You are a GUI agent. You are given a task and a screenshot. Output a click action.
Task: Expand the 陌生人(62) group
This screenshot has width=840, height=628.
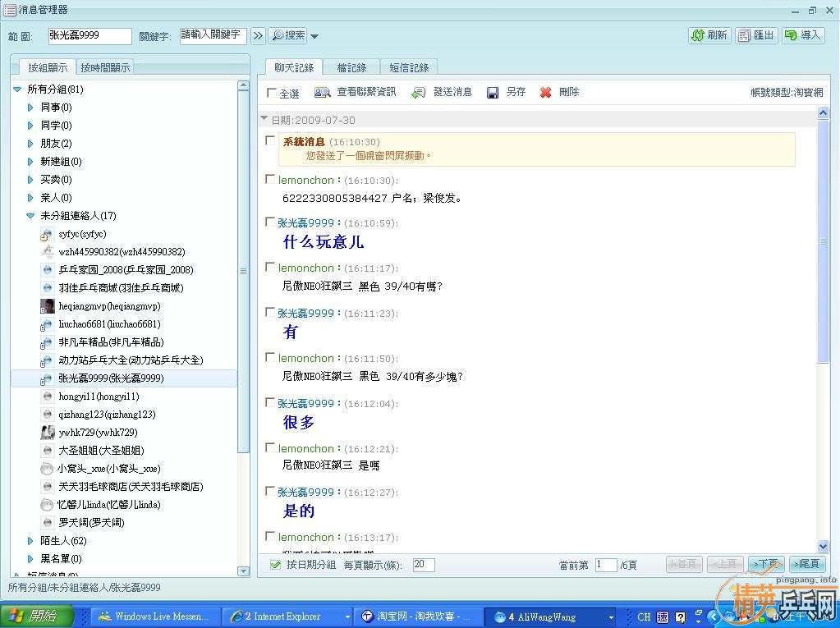click(x=30, y=541)
